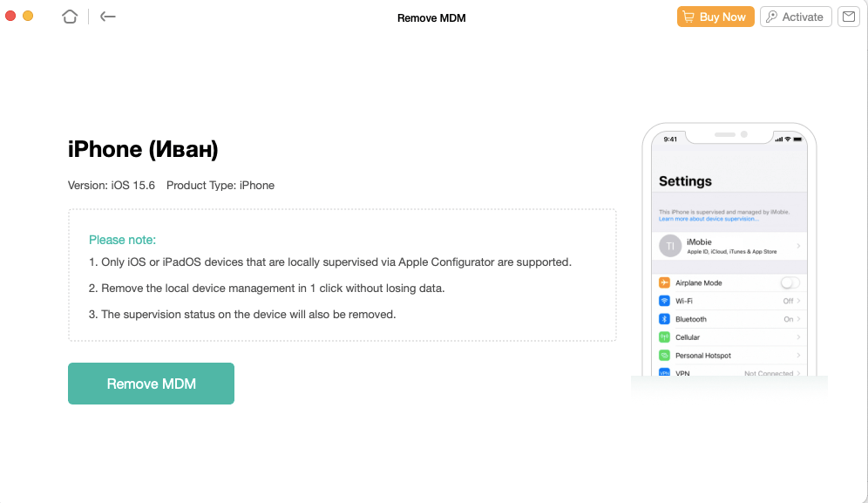Click the Settings heading on phone
868x503 pixels.
(685, 181)
